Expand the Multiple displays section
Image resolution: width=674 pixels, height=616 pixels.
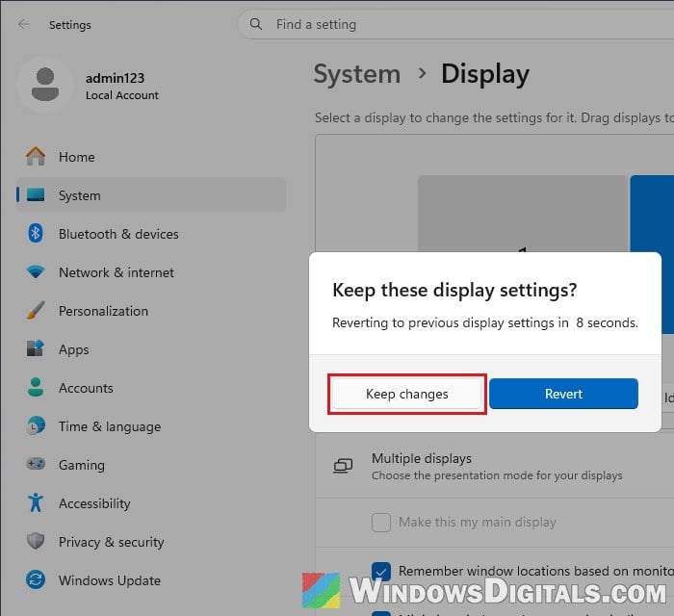[x=494, y=466]
